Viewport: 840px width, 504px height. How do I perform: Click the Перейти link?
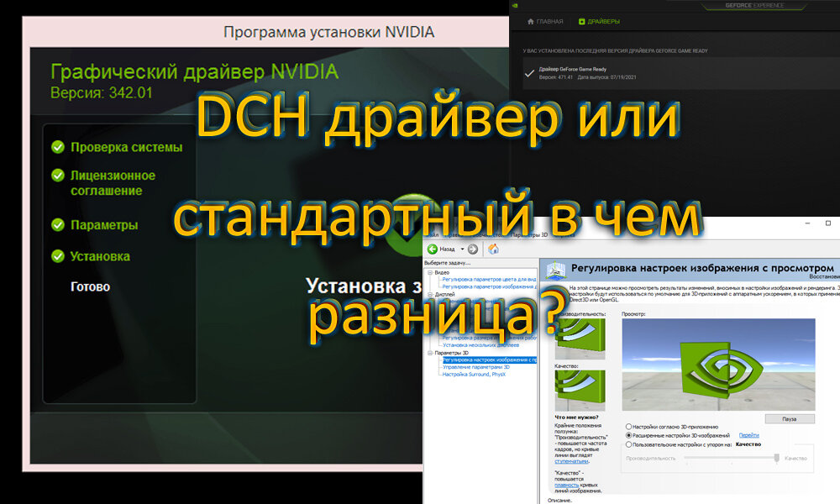(x=749, y=435)
